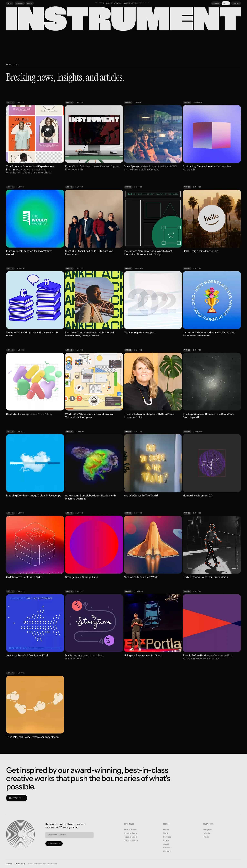Viewport: 247px width, 868px height.
Task: Open the colorful AllCo AllDay thumbnail
Action: tap(35, 381)
